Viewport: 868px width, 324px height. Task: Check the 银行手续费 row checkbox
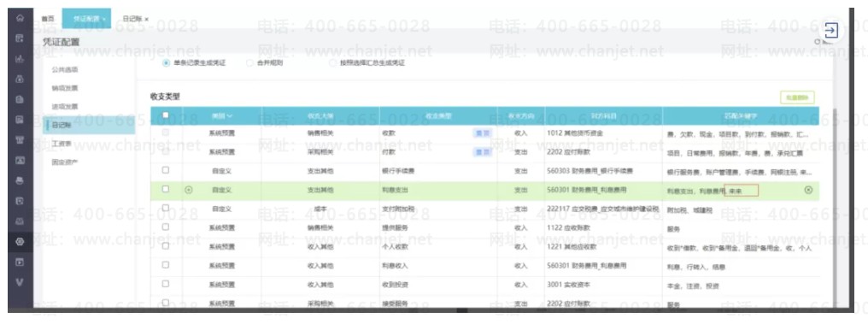coord(166,170)
